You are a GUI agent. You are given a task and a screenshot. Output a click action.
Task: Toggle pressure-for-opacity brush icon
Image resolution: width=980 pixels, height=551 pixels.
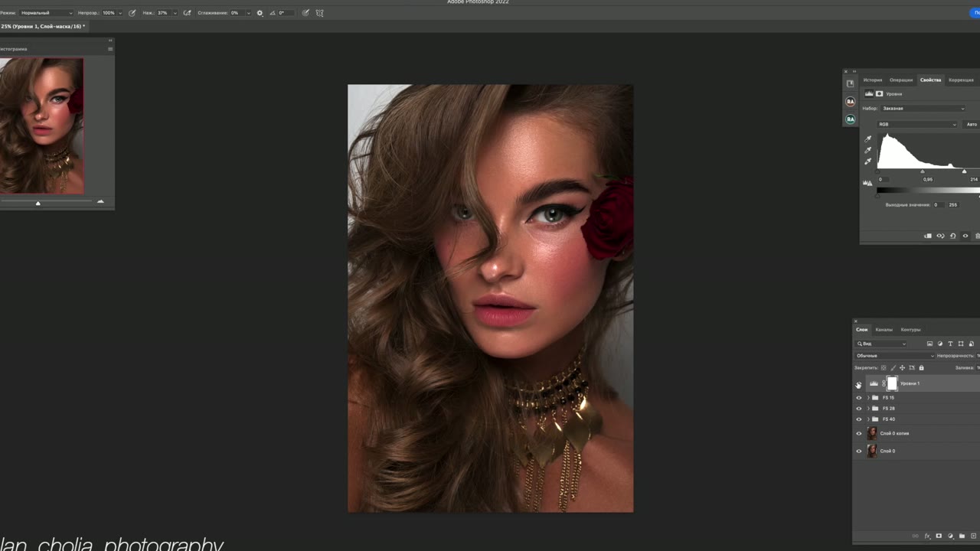point(132,13)
